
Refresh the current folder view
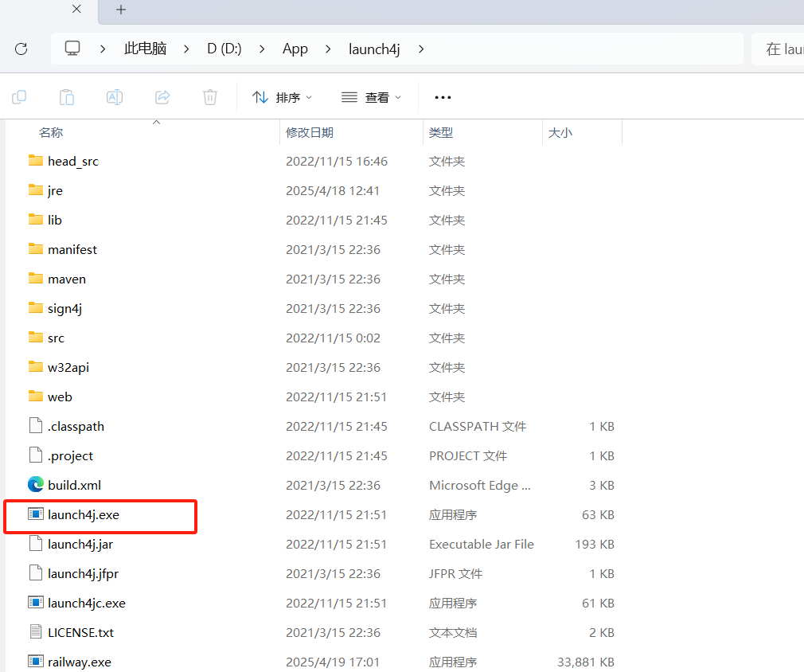(21, 49)
